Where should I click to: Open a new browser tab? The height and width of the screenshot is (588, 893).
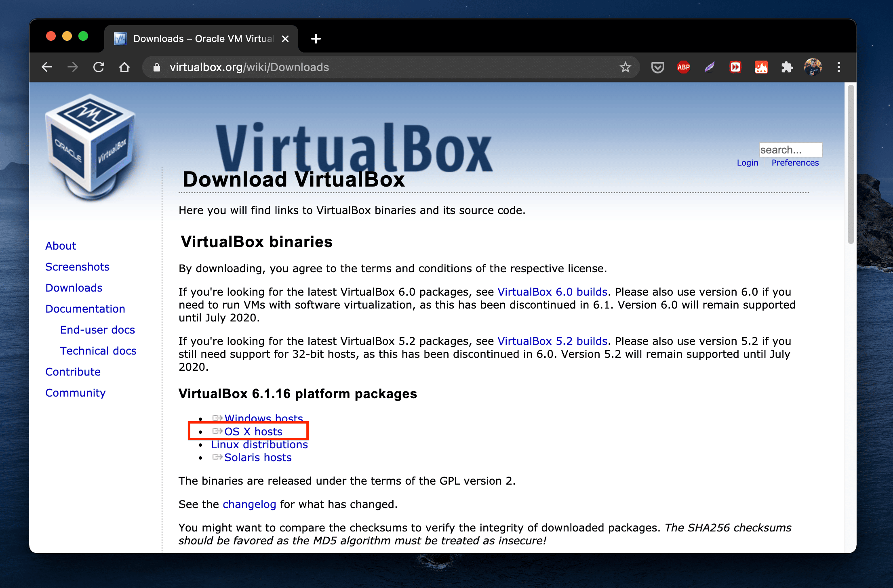[316, 39]
